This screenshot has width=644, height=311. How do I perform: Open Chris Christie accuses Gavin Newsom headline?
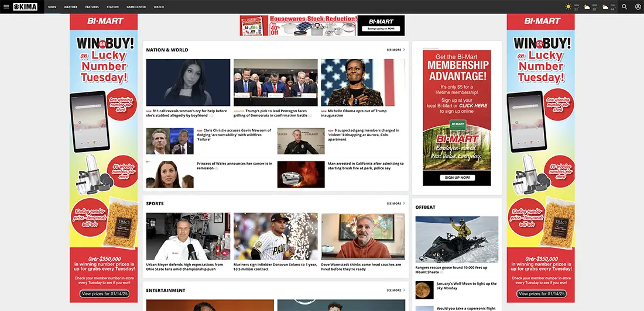point(234,134)
